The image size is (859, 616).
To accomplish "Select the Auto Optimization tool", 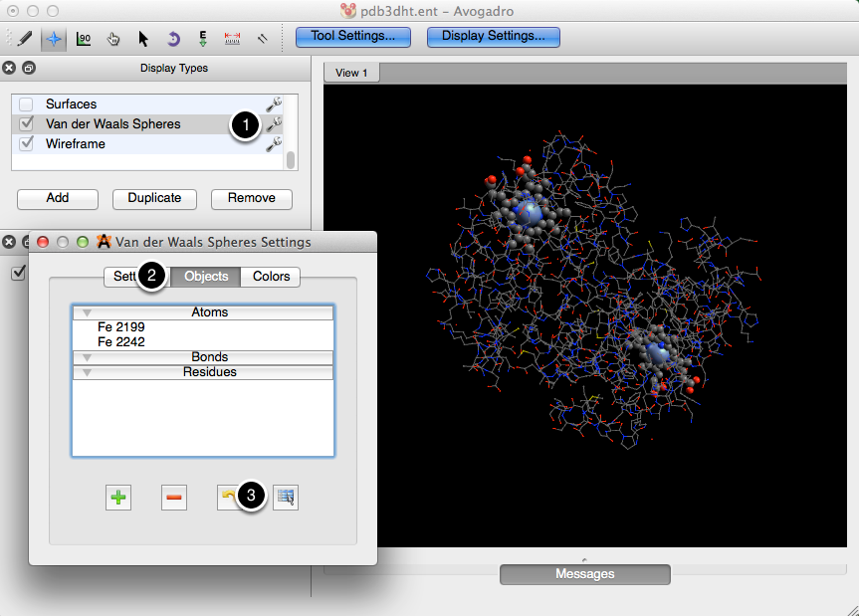I will pos(203,38).
